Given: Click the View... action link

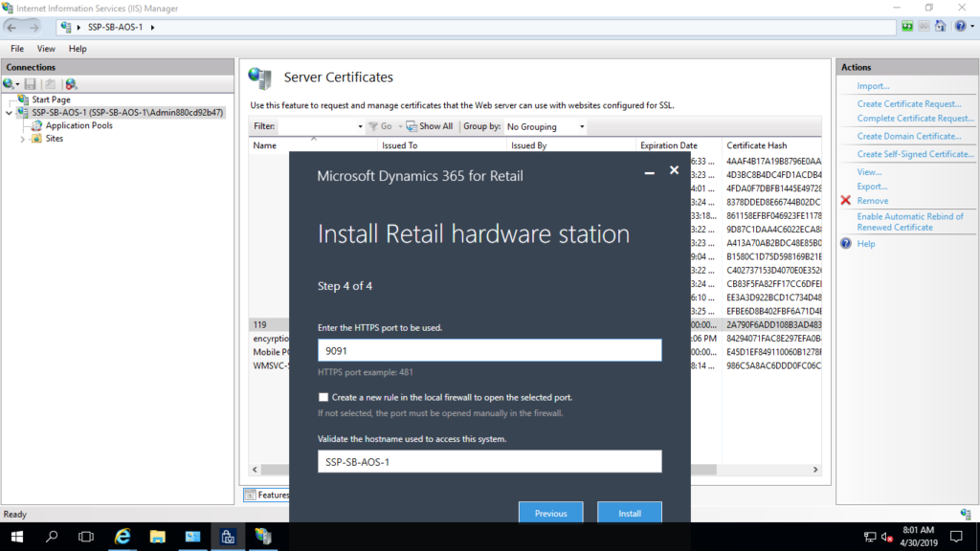Looking at the screenshot, I should [x=869, y=172].
